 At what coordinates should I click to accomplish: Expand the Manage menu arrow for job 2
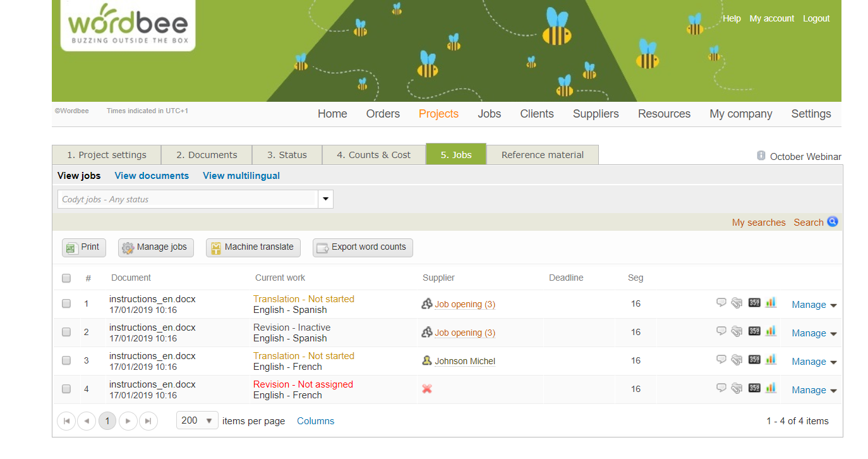click(833, 334)
